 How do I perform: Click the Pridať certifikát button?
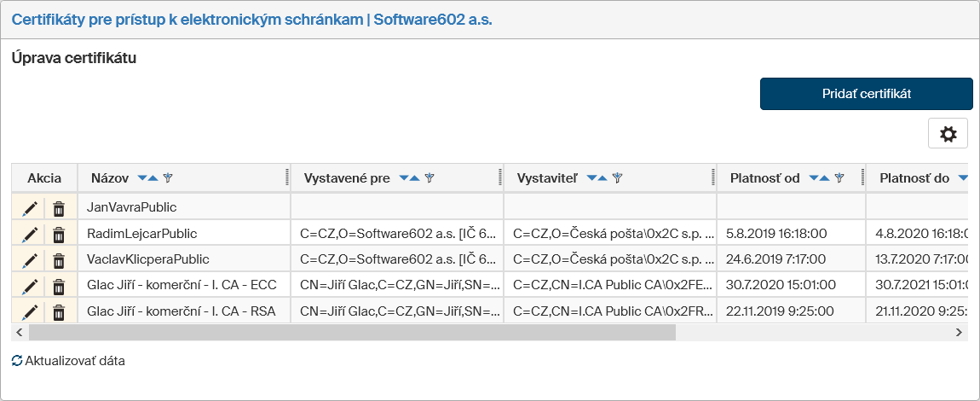[x=866, y=94]
